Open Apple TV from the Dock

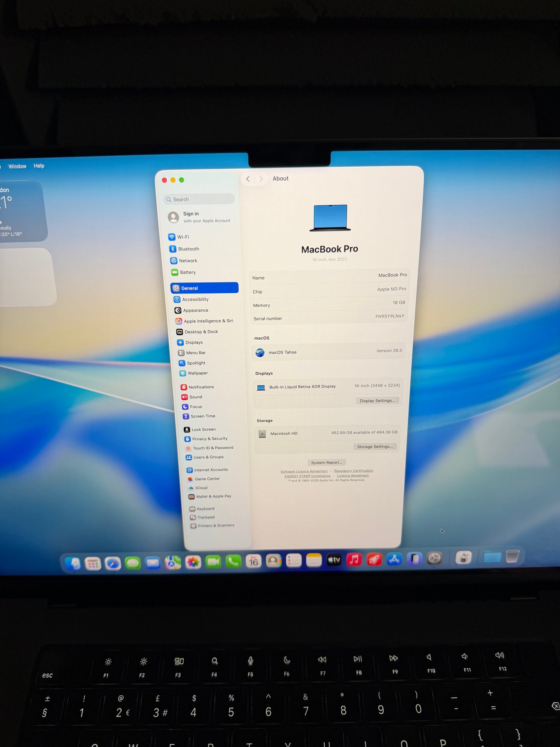[x=334, y=560]
